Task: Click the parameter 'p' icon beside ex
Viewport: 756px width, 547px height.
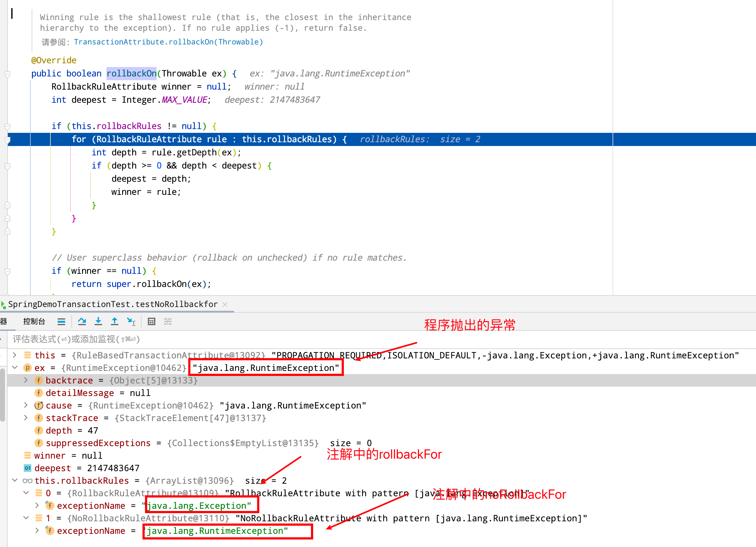Action: pyautogui.click(x=28, y=368)
